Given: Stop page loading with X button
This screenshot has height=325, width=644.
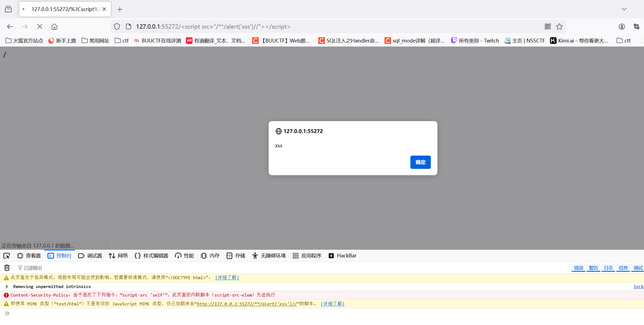Looking at the screenshot, I should [39, 26].
